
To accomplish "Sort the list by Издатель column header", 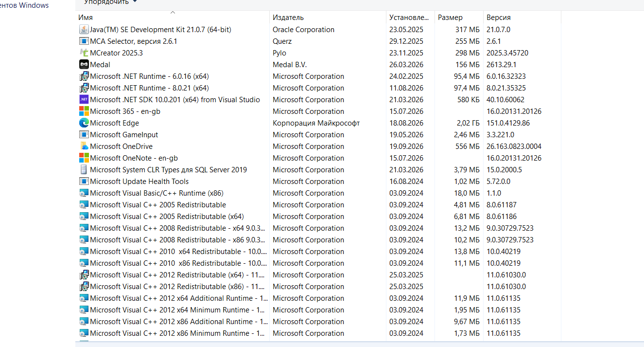I will coord(328,18).
